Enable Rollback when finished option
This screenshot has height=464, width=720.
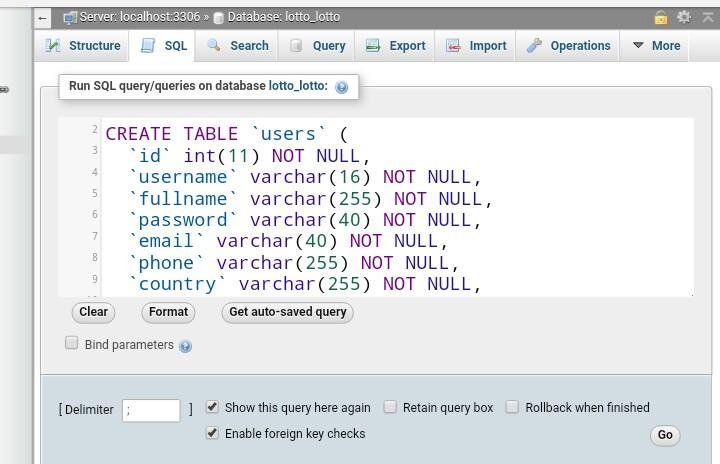click(512, 407)
